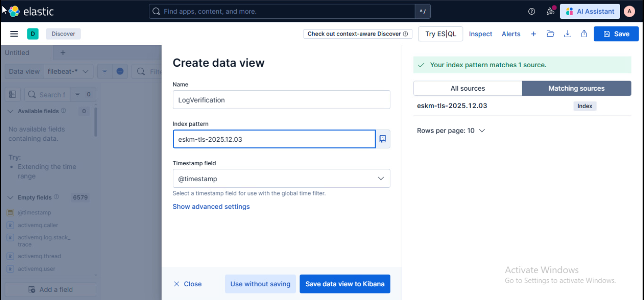
Task: Click the @timestamp date field icon
Action: [x=11, y=213]
